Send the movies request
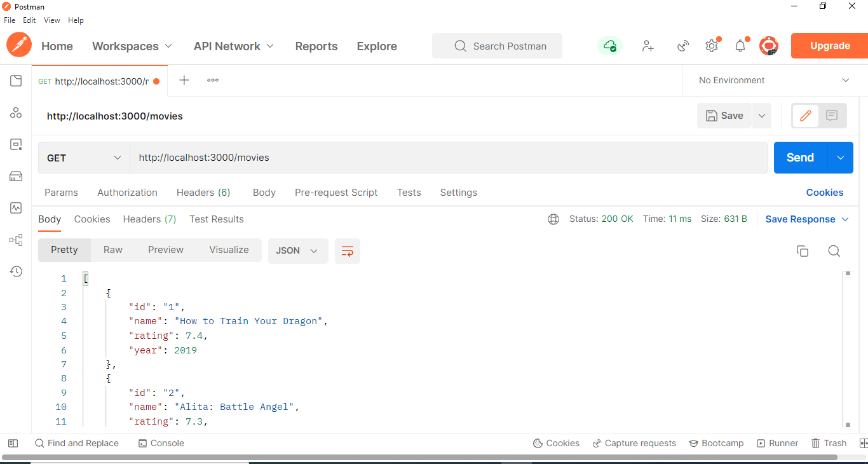 (799, 157)
